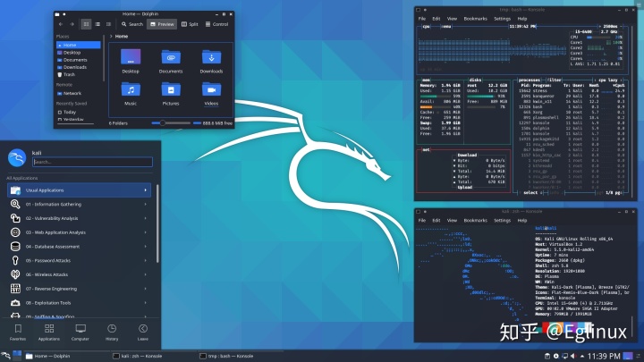Open the Music folder icon
644x362 pixels.
click(131, 94)
